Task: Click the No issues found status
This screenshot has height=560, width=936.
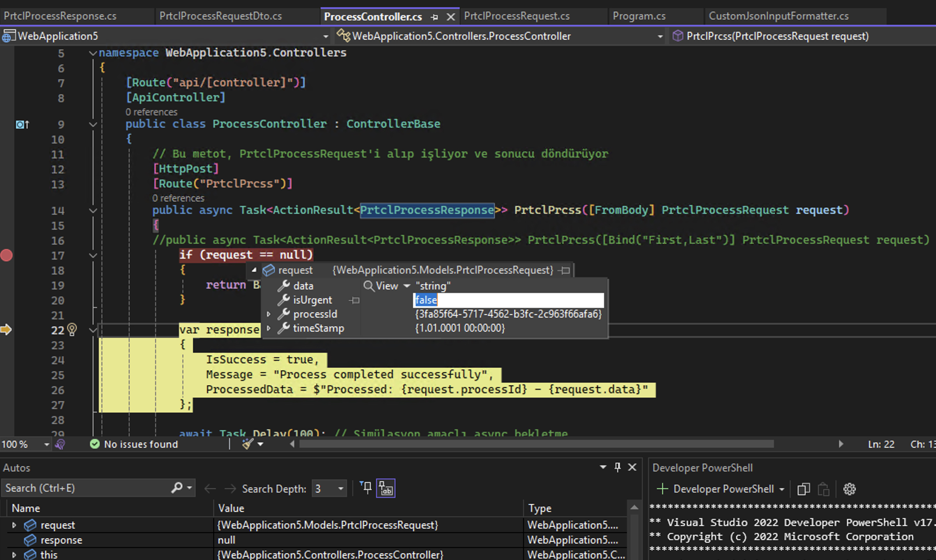Action: (x=134, y=444)
